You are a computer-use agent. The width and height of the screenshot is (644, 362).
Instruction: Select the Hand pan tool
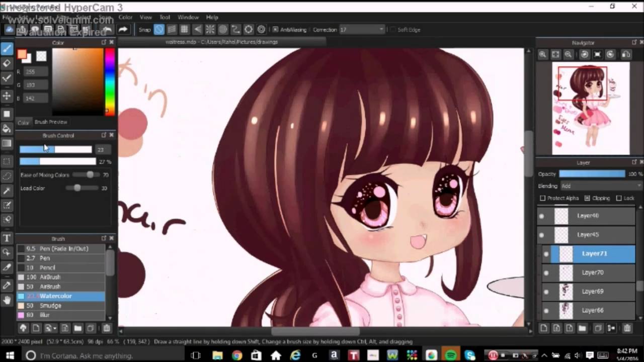click(7, 300)
